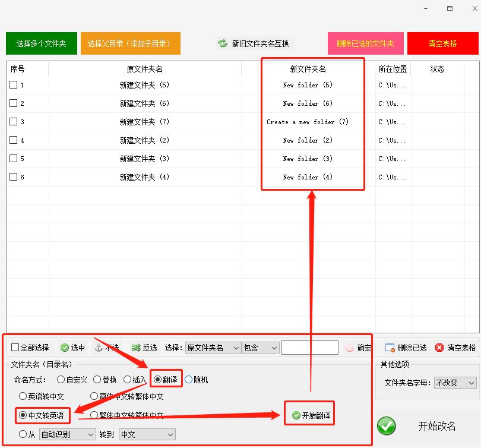Click cell "新建文件夹 (4)"

(144, 177)
